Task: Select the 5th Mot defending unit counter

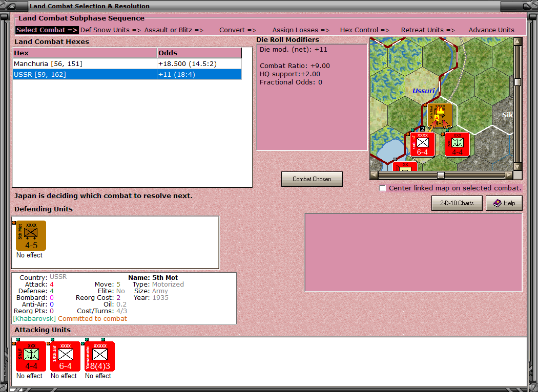Action: [x=31, y=236]
